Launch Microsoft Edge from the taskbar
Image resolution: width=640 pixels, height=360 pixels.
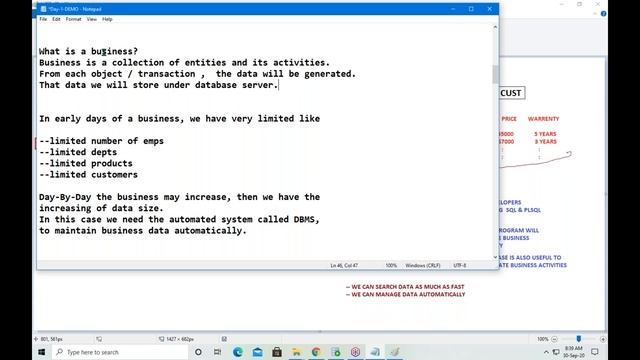coord(238,352)
